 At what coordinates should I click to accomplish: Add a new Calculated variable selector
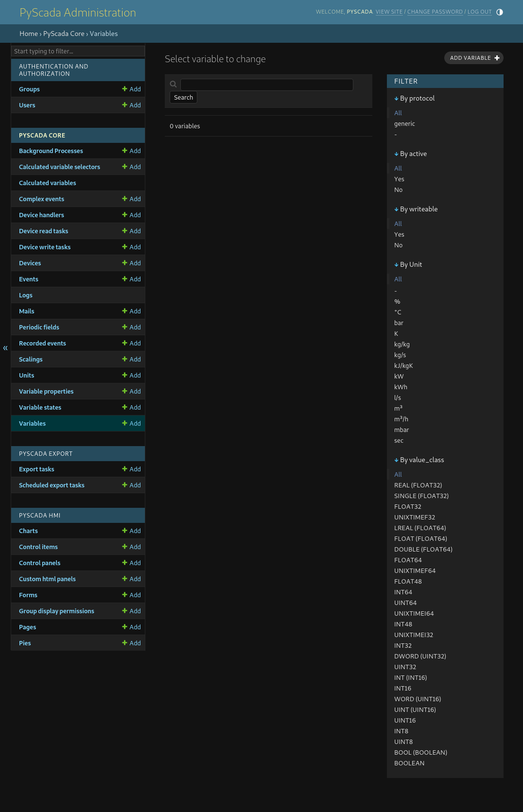click(x=131, y=167)
